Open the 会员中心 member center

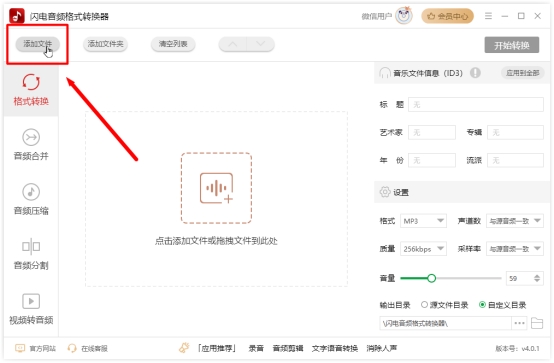(x=447, y=16)
